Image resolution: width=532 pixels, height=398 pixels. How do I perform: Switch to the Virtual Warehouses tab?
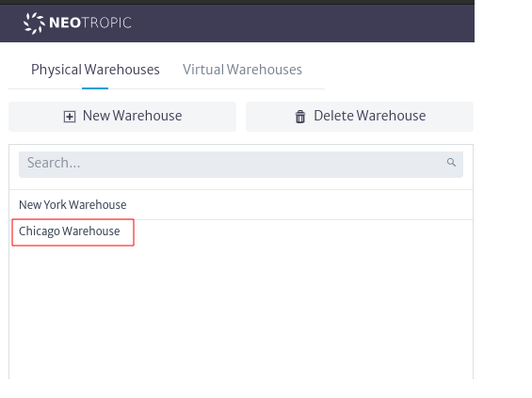tap(242, 70)
